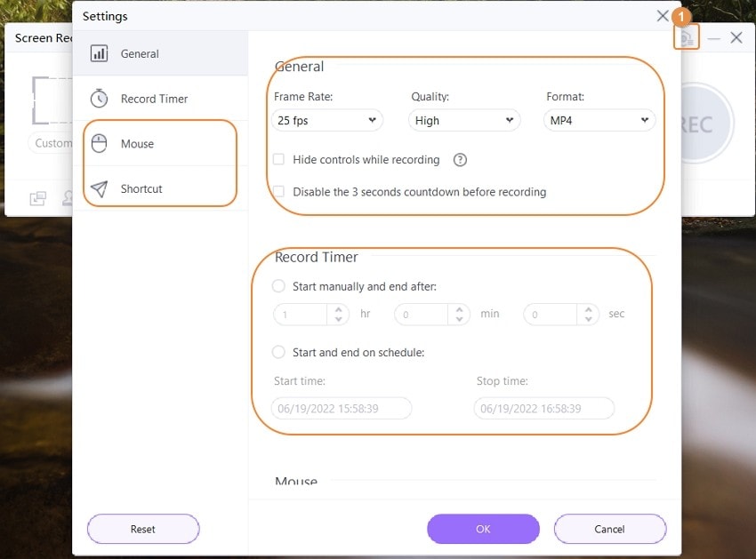
Task: Click the Reset button
Action: point(143,529)
